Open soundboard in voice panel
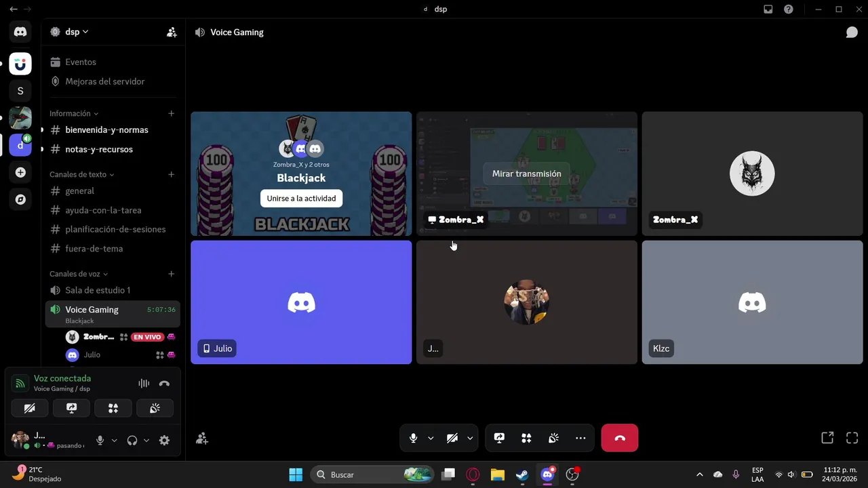This screenshot has height=488, width=868. [155, 408]
